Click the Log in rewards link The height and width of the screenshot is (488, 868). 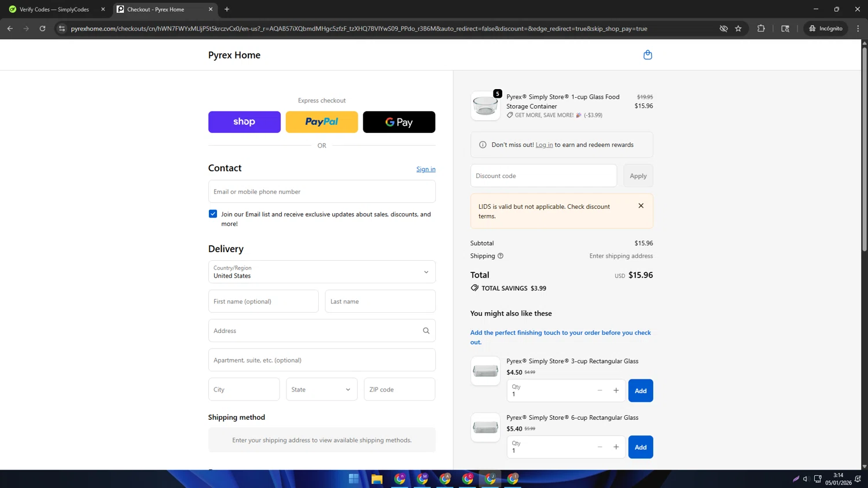point(544,145)
